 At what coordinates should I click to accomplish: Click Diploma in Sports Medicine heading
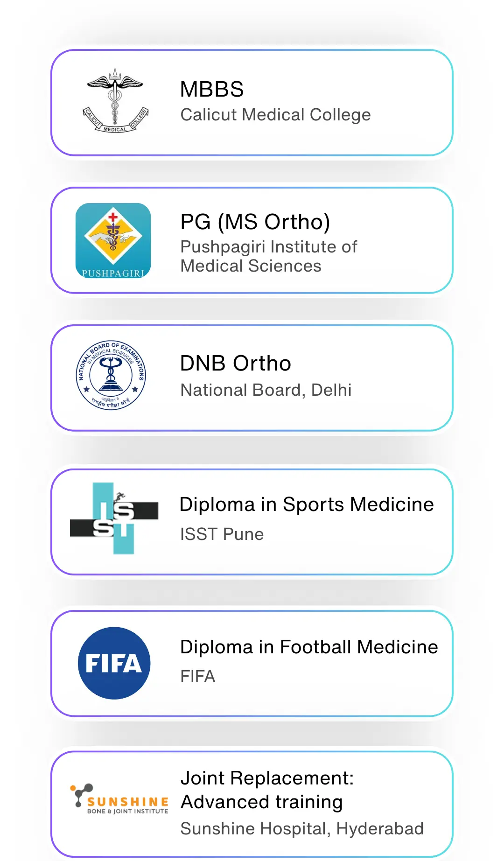(307, 504)
